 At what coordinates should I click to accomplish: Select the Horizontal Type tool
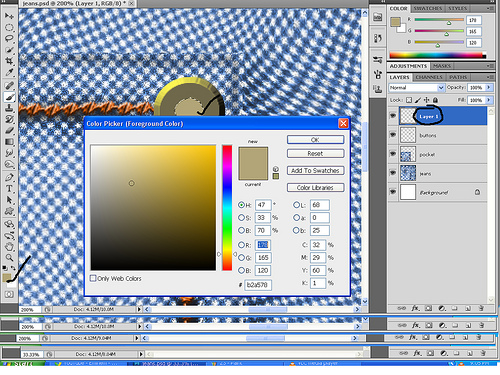tap(9, 188)
